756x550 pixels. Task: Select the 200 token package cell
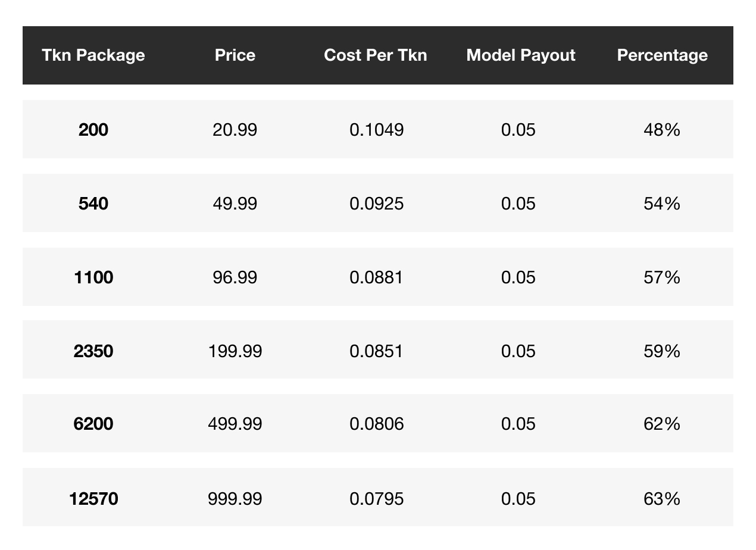click(x=93, y=130)
